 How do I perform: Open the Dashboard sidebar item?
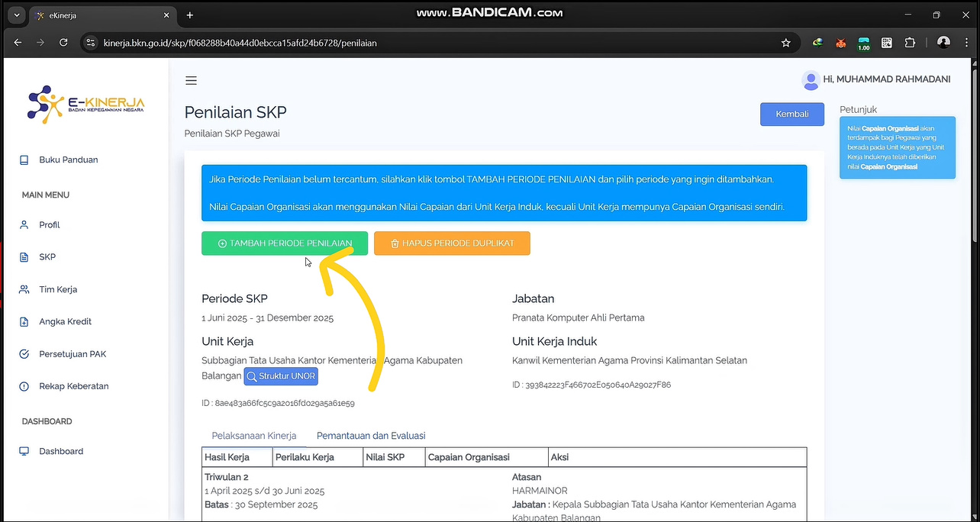click(61, 451)
